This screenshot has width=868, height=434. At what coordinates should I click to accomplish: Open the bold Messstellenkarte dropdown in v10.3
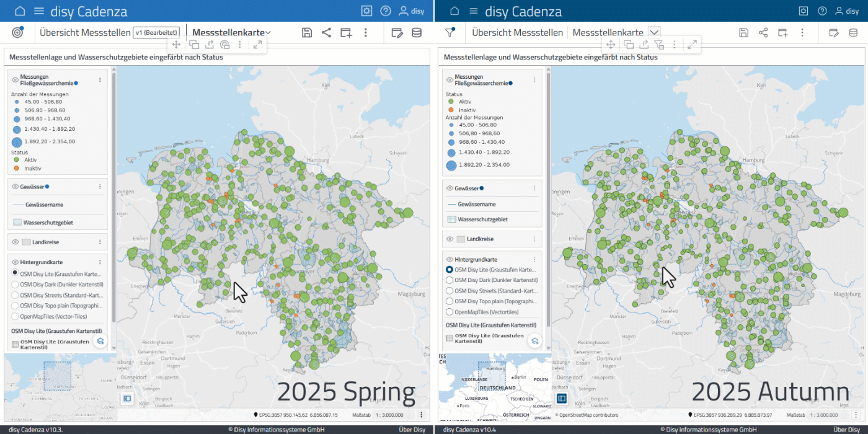click(232, 33)
